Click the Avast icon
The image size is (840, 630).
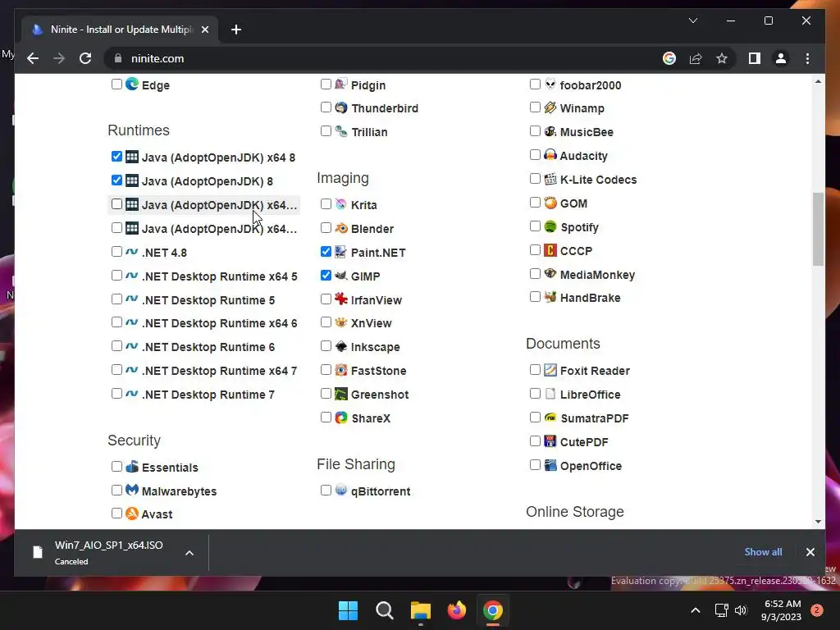point(132,514)
